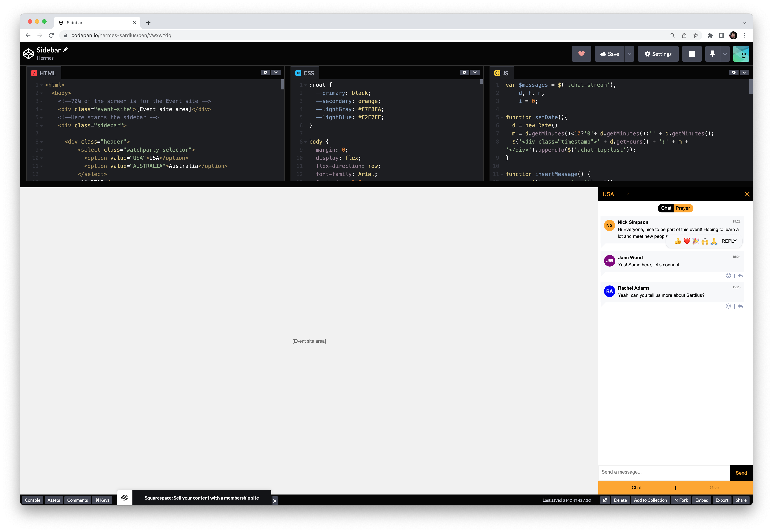The height and width of the screenshot is (532, 773).
Task: React with thumbs up emoji on Nick's message
Action: coord(678,241)
